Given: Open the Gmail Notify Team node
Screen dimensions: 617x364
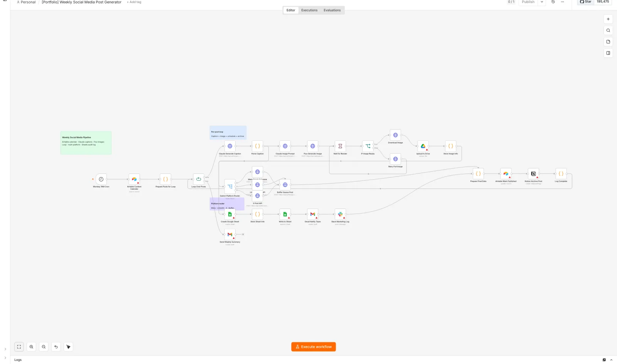Looking at the screenshot, I should [x=313, y=214].
